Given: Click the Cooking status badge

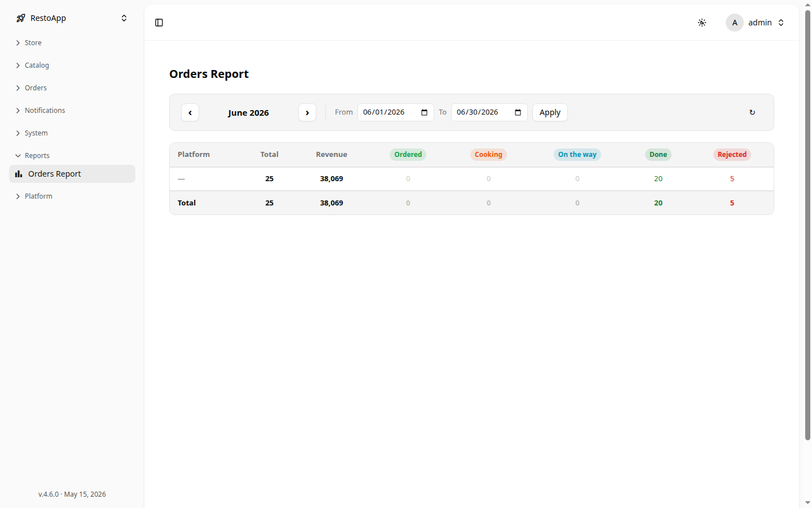Looking at the screenshot, I should pyautogui.click(x=488, y=155).
